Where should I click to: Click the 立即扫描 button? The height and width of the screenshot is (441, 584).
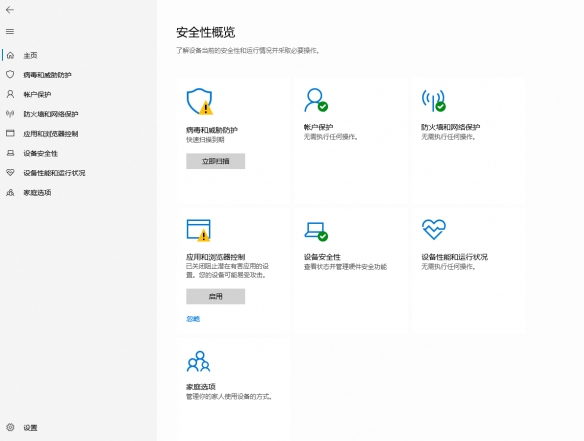pos(216,161)
